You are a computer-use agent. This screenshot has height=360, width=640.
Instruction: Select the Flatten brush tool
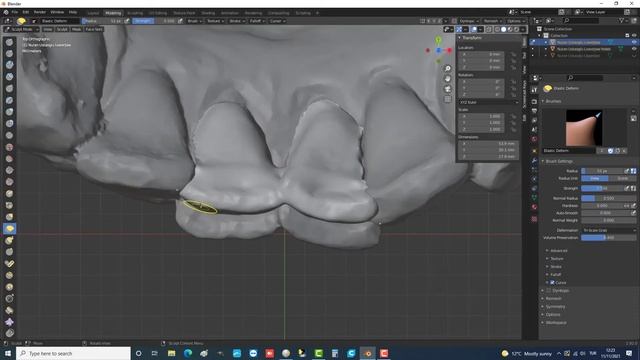[9, 158]
